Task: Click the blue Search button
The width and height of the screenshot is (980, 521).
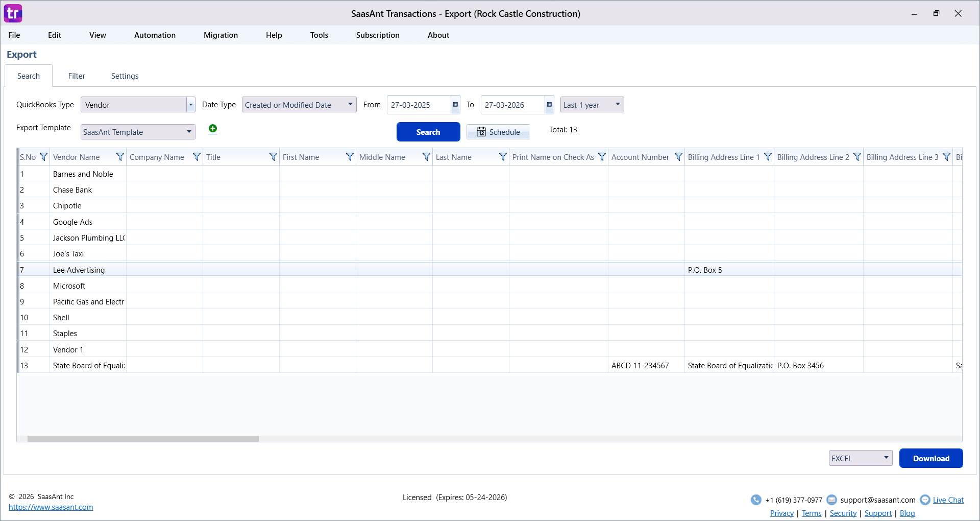Action: click(428, 132)
